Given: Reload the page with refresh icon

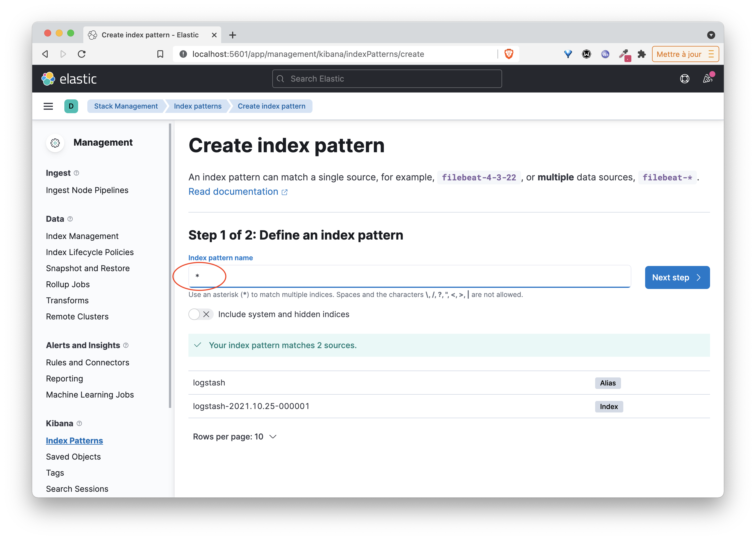Looking at the screenshot, I should (82, 54).
